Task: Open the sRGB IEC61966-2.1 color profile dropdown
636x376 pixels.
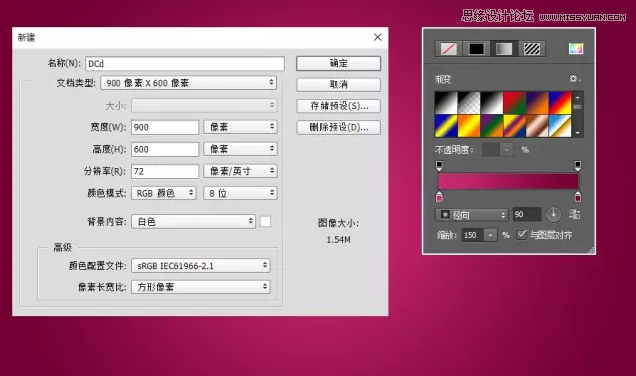Action: [x=201, y=266]
